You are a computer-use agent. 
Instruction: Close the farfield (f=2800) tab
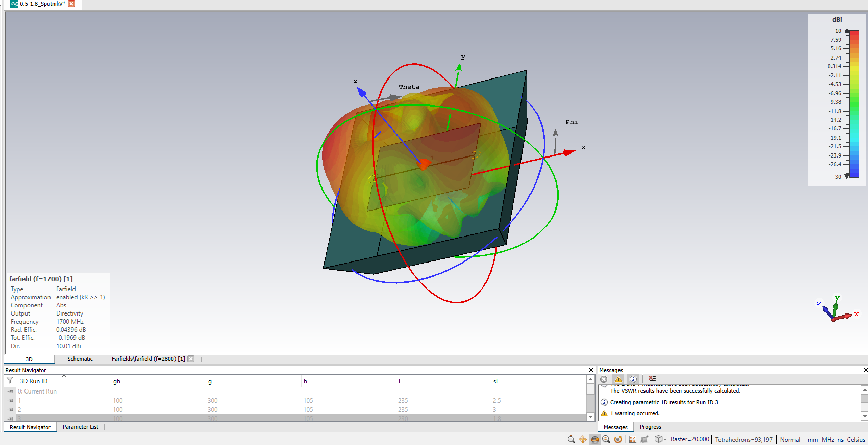tap(191, 359)
